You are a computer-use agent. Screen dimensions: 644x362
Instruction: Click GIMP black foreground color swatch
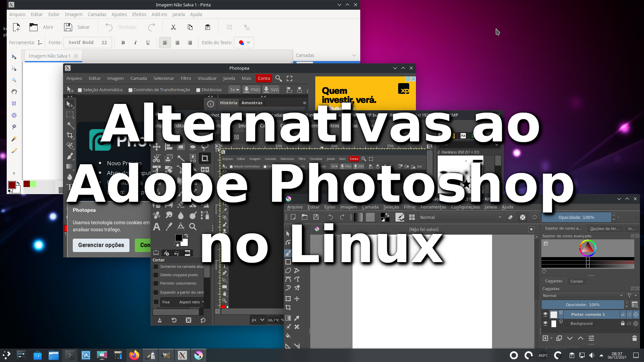click(x=179, y=238)
